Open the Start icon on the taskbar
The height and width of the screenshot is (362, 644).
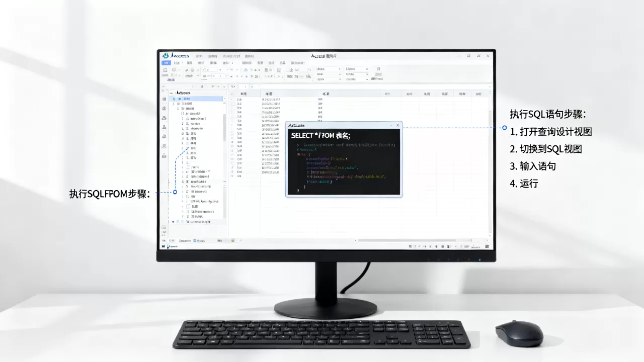pyautogui.click(x=164, y=246)
